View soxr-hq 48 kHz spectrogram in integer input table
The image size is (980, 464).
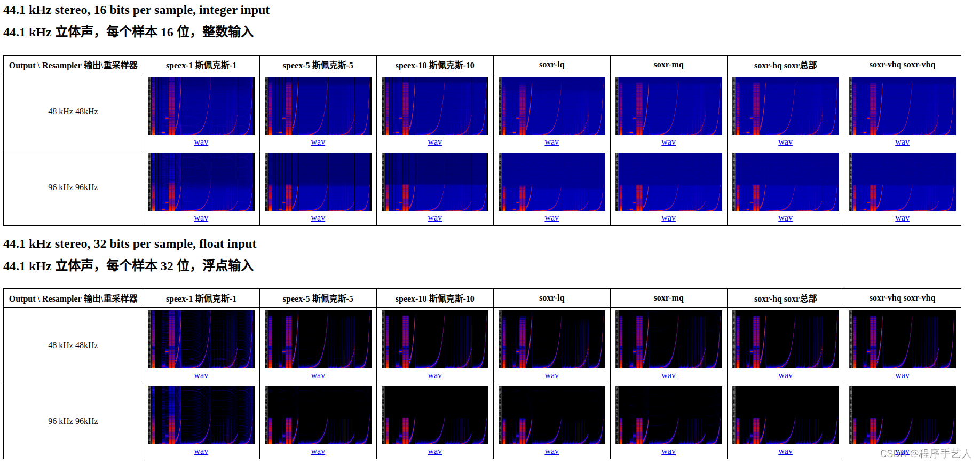coord(786,106)
